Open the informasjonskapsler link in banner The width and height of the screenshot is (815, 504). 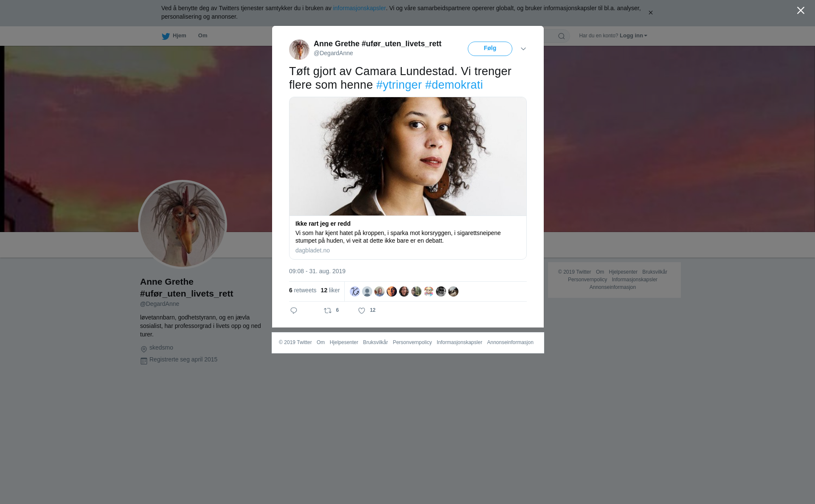359,8
